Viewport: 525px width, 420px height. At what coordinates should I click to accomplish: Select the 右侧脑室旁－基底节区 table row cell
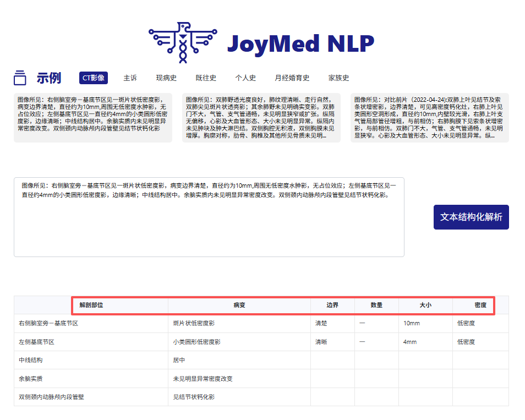48,323
